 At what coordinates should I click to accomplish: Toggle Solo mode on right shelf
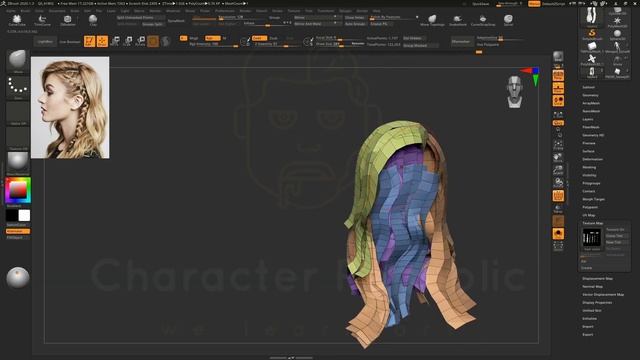coord(558,233)
